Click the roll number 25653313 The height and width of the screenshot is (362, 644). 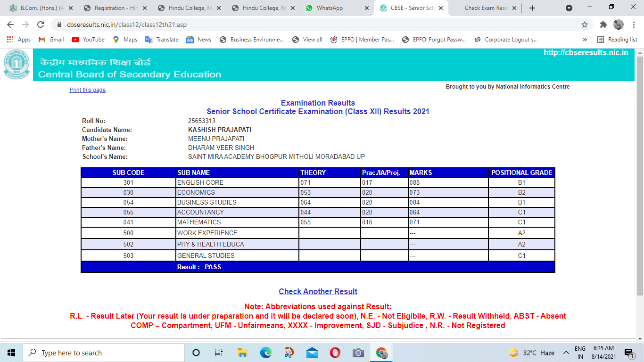coord(202,121)
